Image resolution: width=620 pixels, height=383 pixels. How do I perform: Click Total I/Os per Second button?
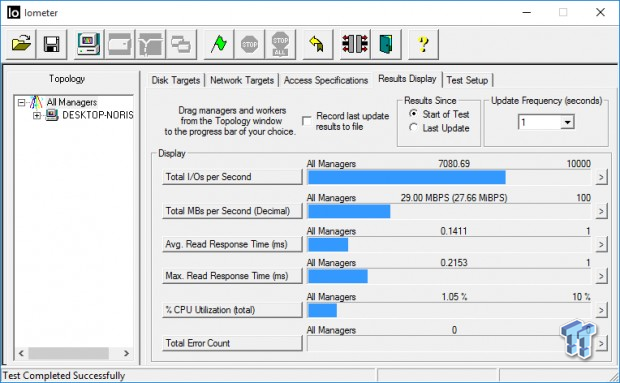coord(232,177)
